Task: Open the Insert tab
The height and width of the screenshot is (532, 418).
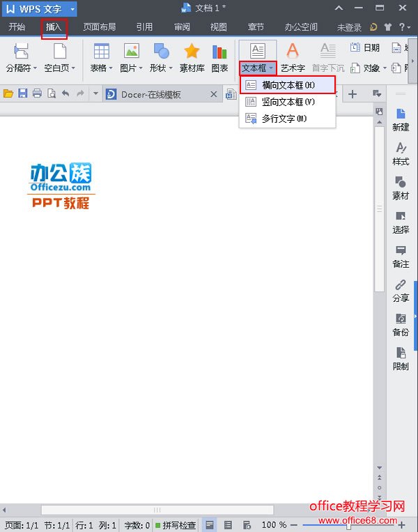Action: (x=54, y=26)
